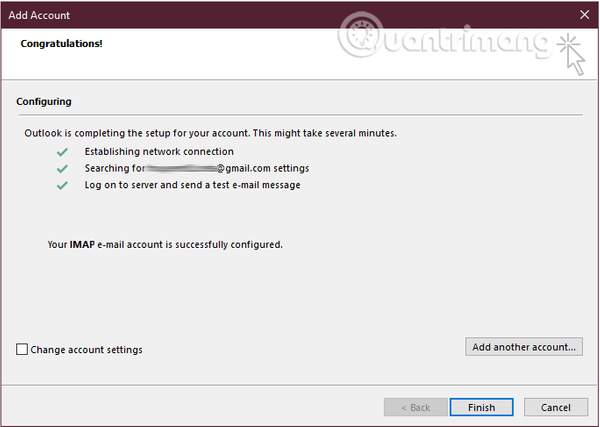Select the Establishing network connection text
The image size is (600, 427).
[159, 152]
